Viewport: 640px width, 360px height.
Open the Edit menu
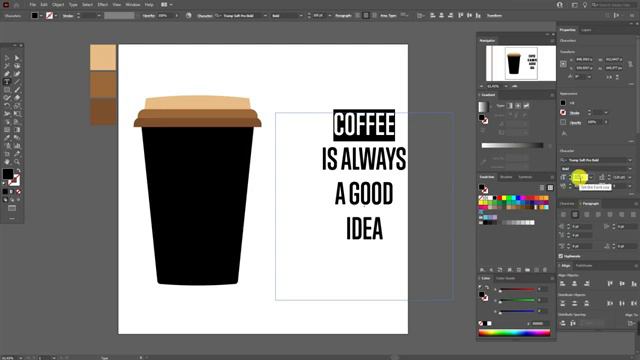[x=44, y=5]
